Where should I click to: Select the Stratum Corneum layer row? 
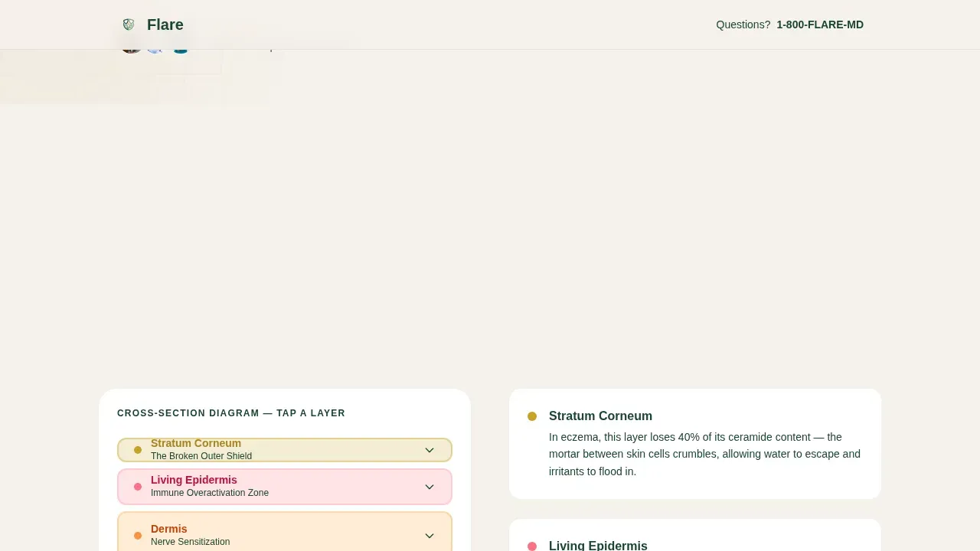285,450
